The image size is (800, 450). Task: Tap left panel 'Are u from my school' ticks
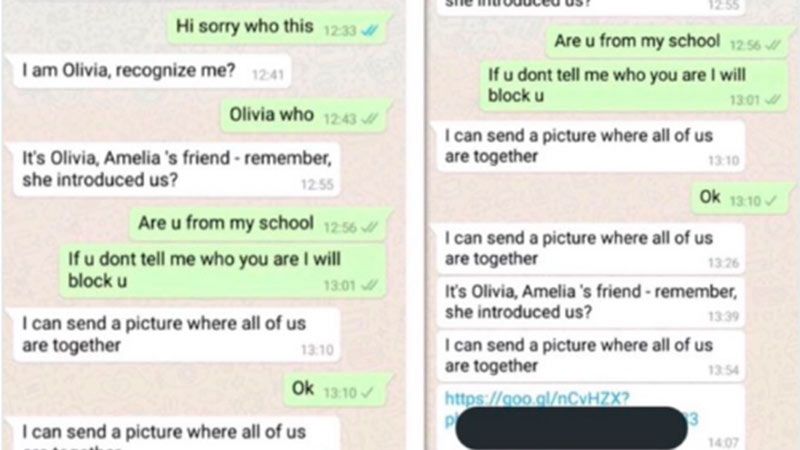coord(369,228)
